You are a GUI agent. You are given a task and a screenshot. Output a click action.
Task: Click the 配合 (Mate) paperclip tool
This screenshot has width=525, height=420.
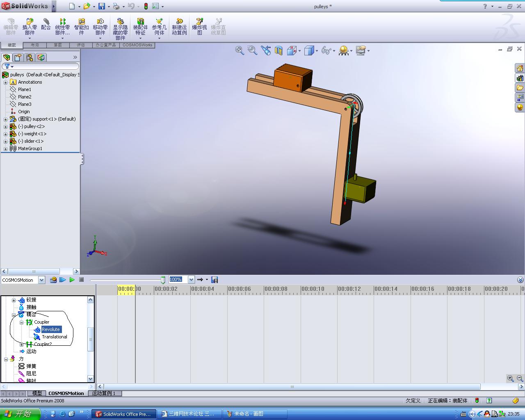[x=46, y=24]
